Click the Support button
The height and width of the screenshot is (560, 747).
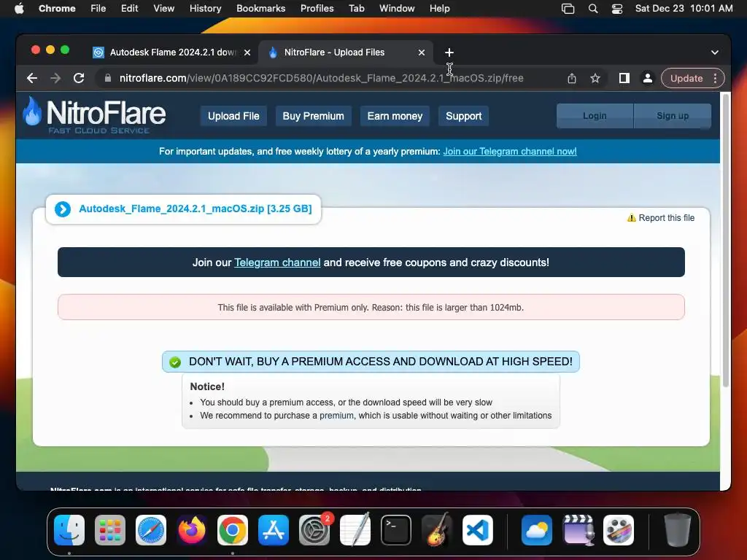[x=463, y=116]
